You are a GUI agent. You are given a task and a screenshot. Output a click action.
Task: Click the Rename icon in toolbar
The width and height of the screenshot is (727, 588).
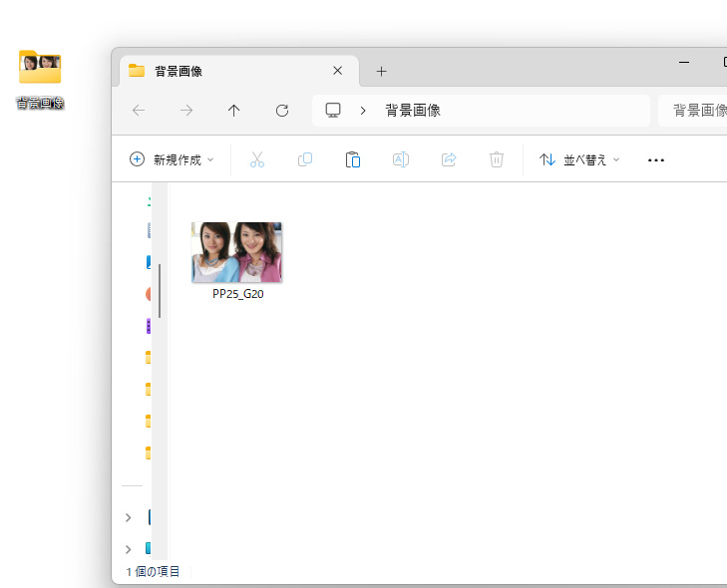(x=401, y=159)
